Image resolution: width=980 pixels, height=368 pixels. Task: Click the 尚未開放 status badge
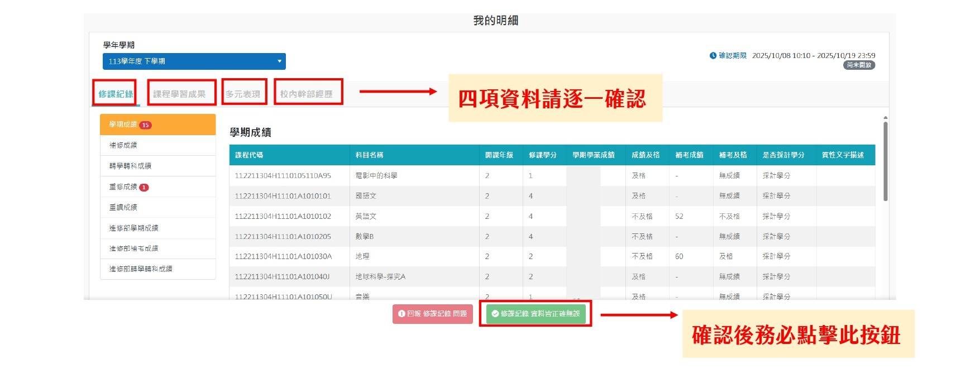click(x=859, y=65)
